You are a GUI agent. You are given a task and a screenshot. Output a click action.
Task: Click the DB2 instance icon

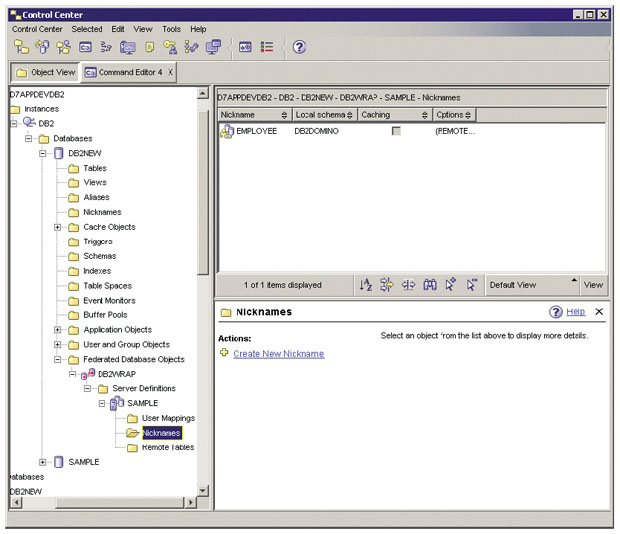(29, 123)
